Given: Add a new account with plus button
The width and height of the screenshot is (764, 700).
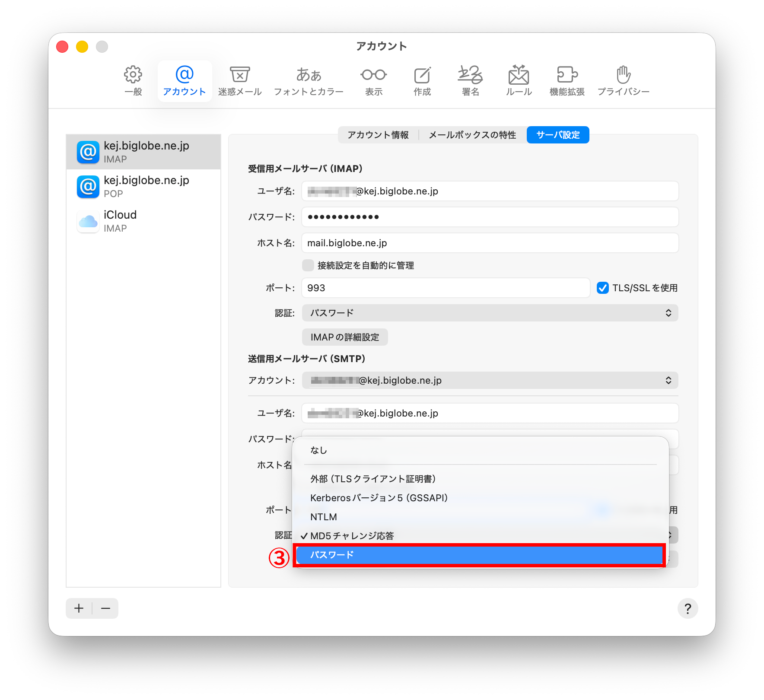Looking at the screenshot, I should point(79,608).
